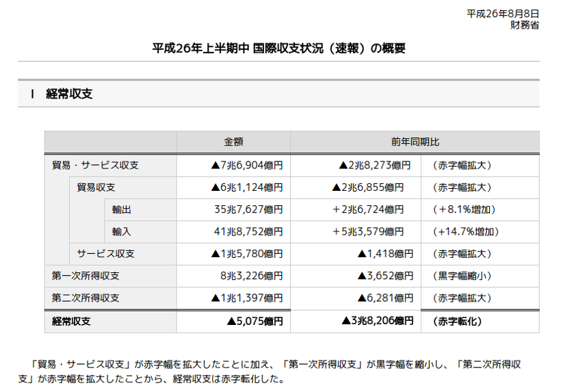Click the 金額 column header
Image resolution: width=561 pixels, height=392 pixels.
point(233,142)
